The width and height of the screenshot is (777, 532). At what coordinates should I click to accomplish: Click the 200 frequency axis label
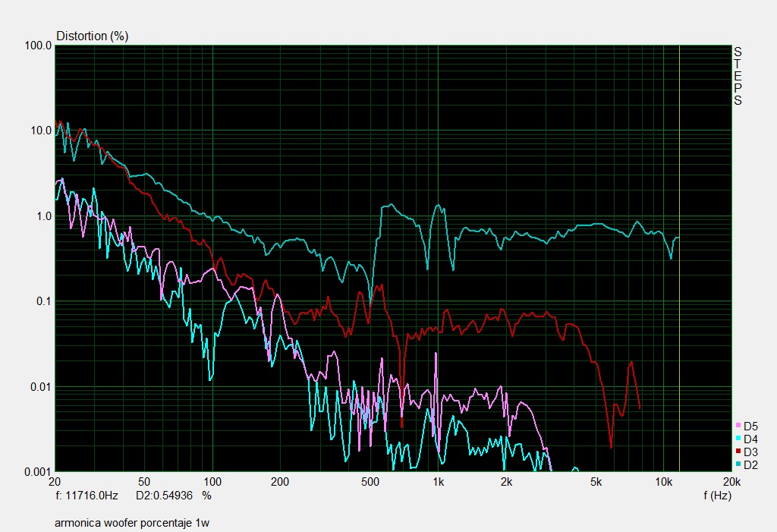click(x=280, y=482)
